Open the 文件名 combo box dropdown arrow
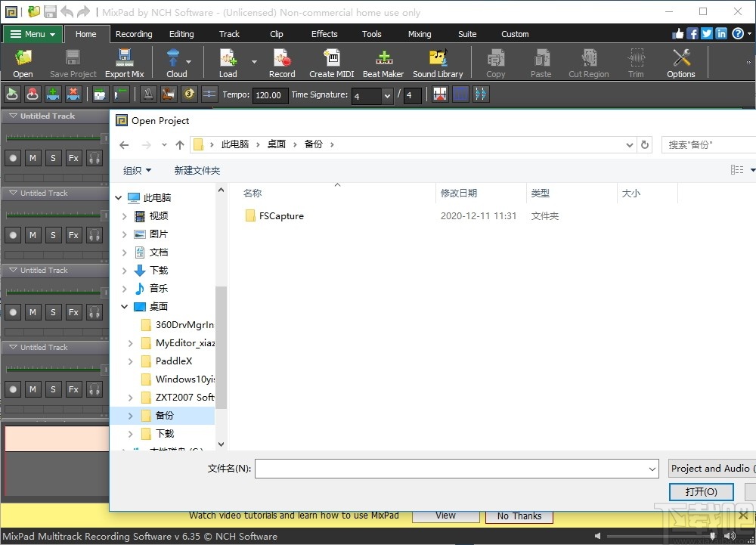The image size is (756, 545). pos(652,469)
